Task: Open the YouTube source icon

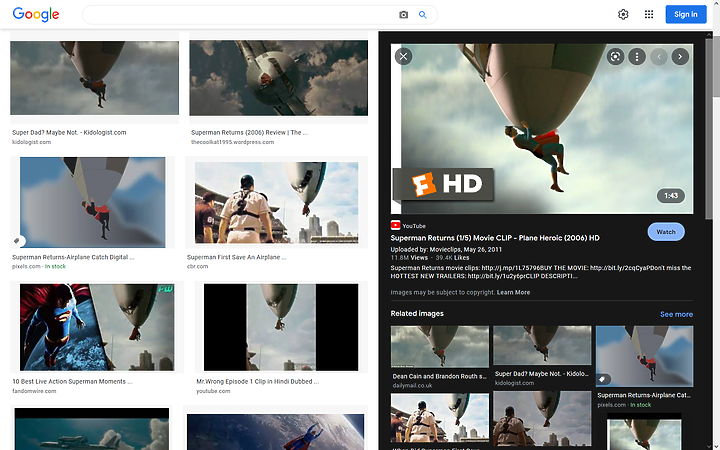Action: (x=395, y=225)
